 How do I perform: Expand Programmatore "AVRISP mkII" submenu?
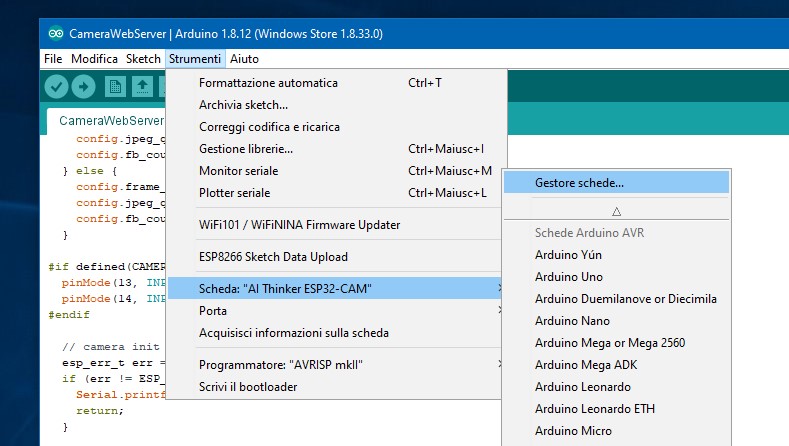click(335, 364)
